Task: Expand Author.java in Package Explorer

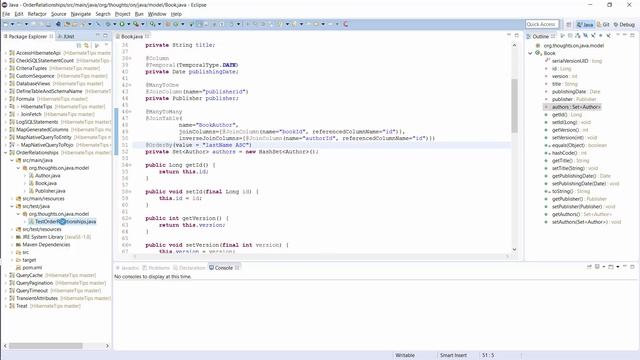Action: click(x=25, y=176)
